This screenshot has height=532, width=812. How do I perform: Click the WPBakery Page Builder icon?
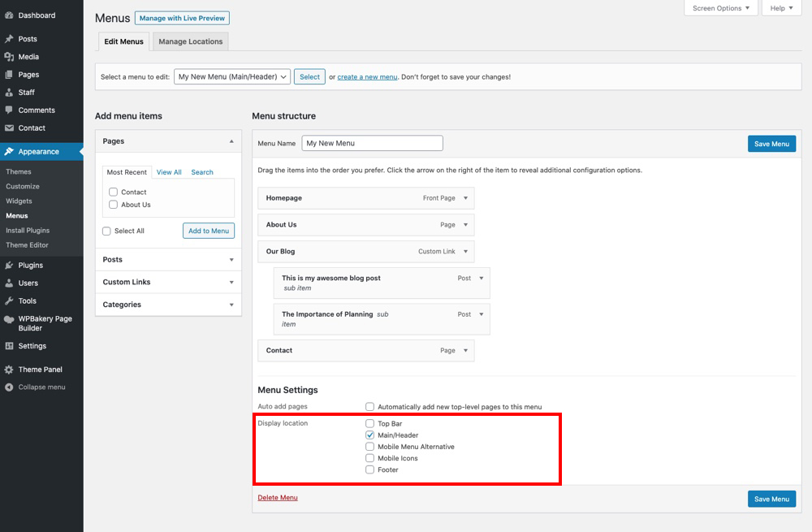(9, 319)
